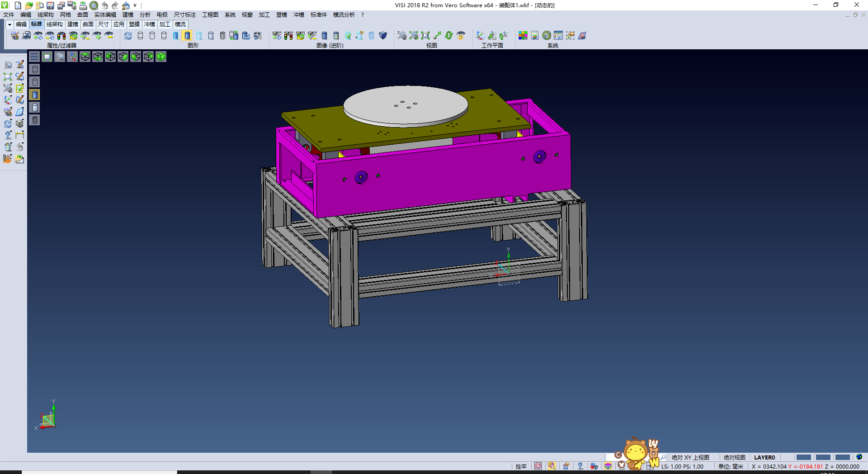Click the 单位: 毫米 units button

[731, 466]
